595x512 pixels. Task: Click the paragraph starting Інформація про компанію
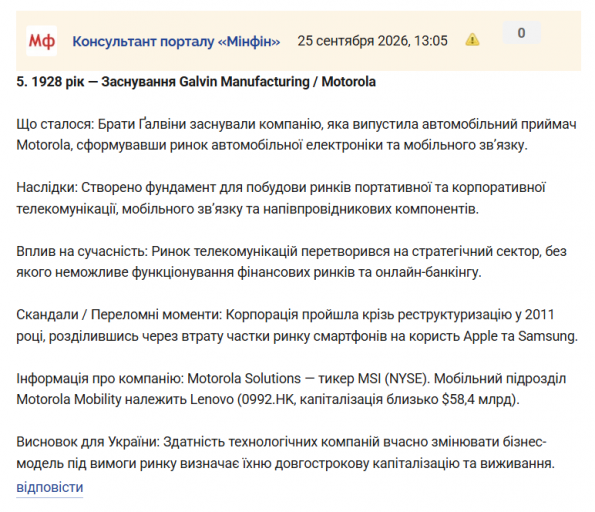point(291,389)
